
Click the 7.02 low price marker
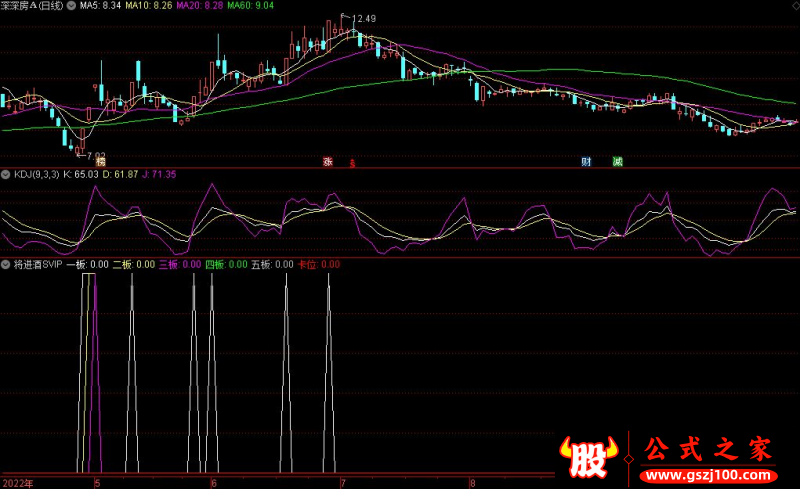pos(93,155)
